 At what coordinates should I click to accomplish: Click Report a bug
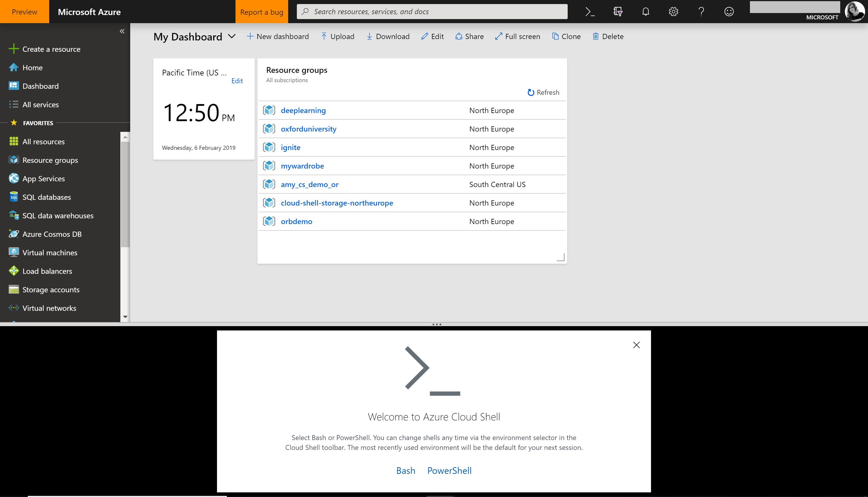point(262,12)
